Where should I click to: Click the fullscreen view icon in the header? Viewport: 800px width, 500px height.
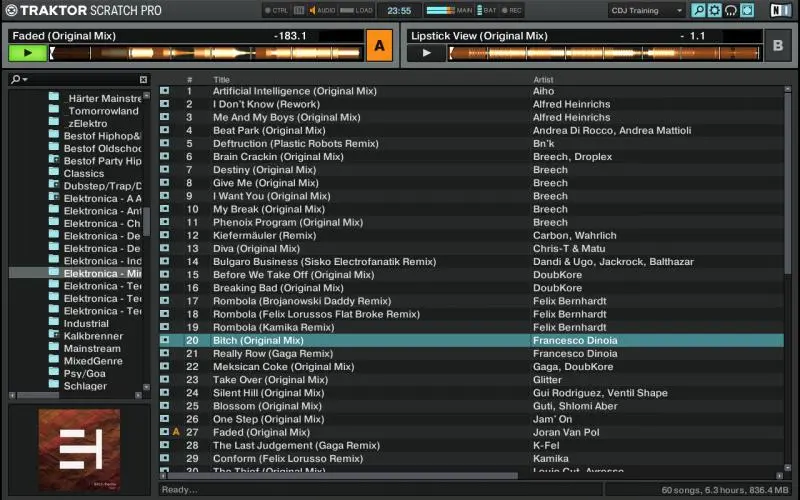[747, 10]
